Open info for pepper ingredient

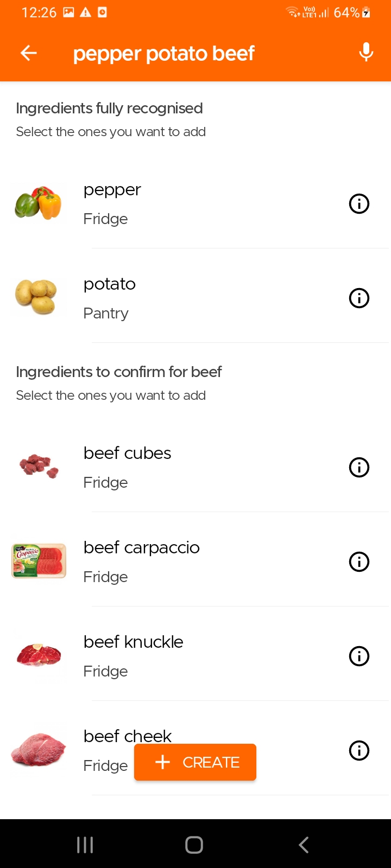[x=359, y=204]
